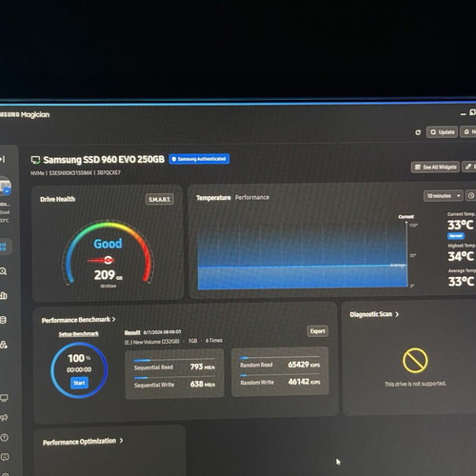Open the 10 minutes time range dropdown

[x=444, y=196]
